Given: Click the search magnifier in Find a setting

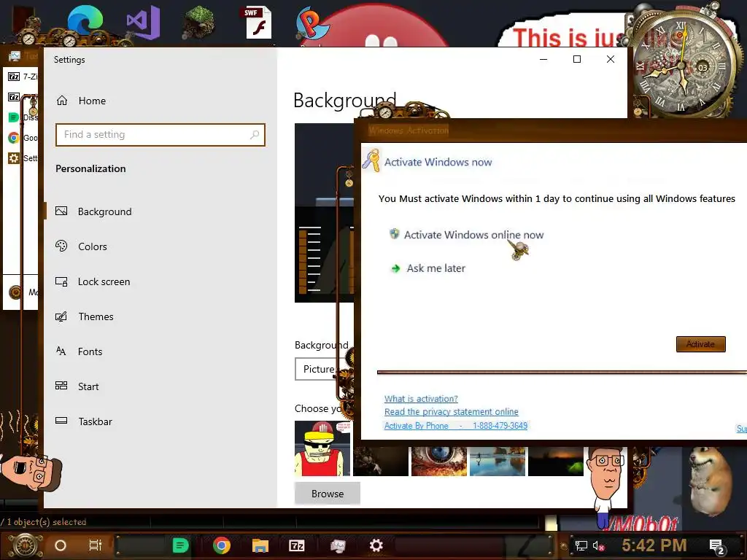Looking at the screenshot, I should 255,135.
